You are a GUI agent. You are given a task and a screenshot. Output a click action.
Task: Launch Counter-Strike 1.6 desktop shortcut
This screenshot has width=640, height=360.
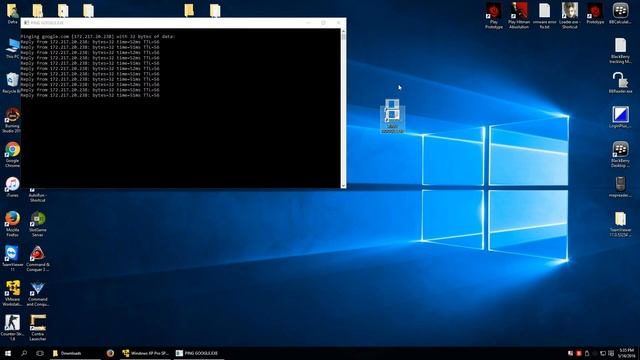click(12, 328)
